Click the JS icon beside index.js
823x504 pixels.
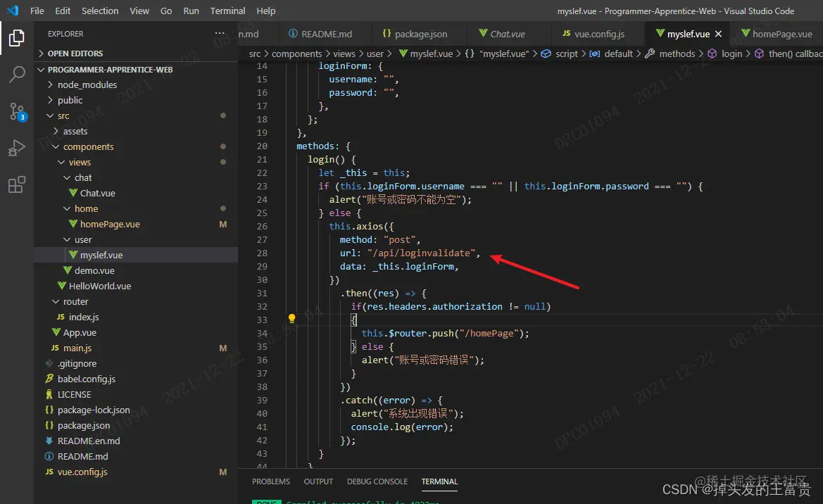pyautogui.click(x=61, y=317)
